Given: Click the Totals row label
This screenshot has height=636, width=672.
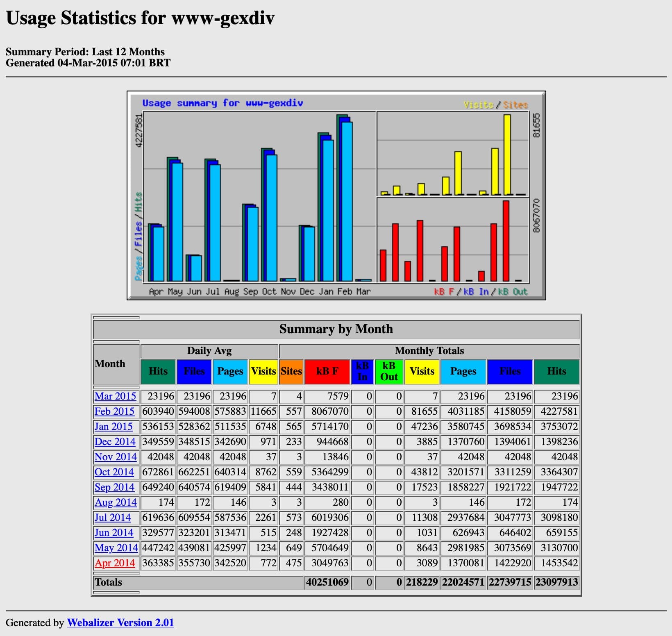Looking at the screenshot, I should [109, 582].
